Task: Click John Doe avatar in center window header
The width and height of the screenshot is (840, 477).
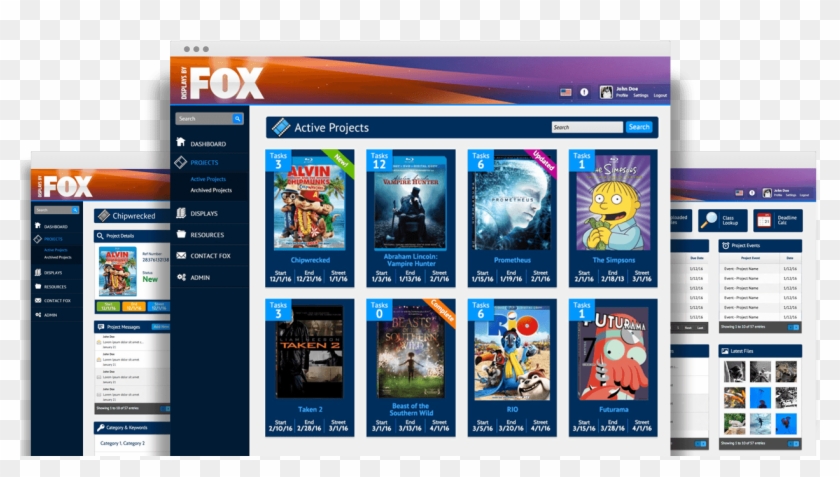Action: point(606,92)
